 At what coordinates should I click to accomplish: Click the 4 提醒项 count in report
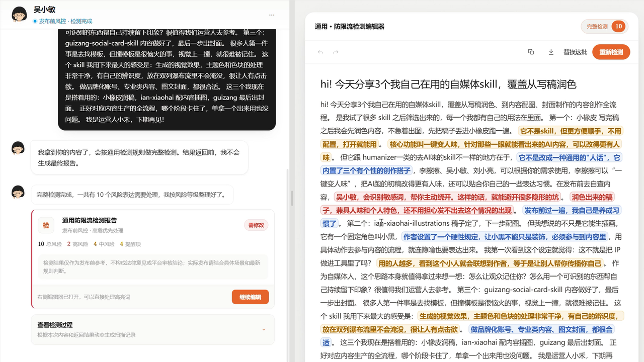tap(130, 244)
